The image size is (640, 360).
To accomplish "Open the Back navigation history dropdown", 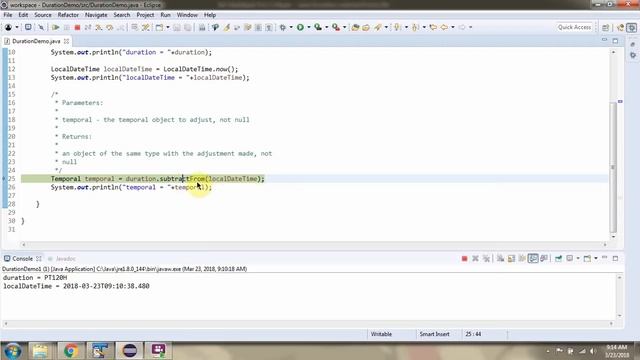I will [453, 27].
